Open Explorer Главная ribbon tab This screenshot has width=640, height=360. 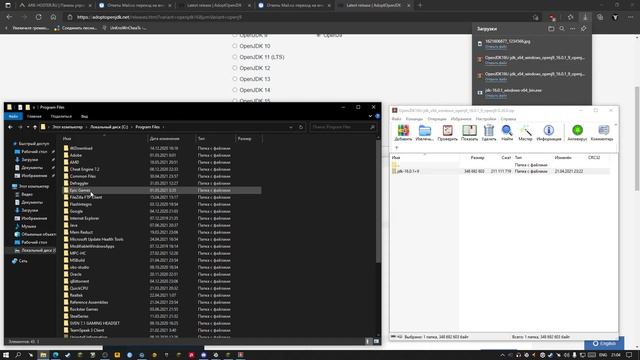point(34,116)
